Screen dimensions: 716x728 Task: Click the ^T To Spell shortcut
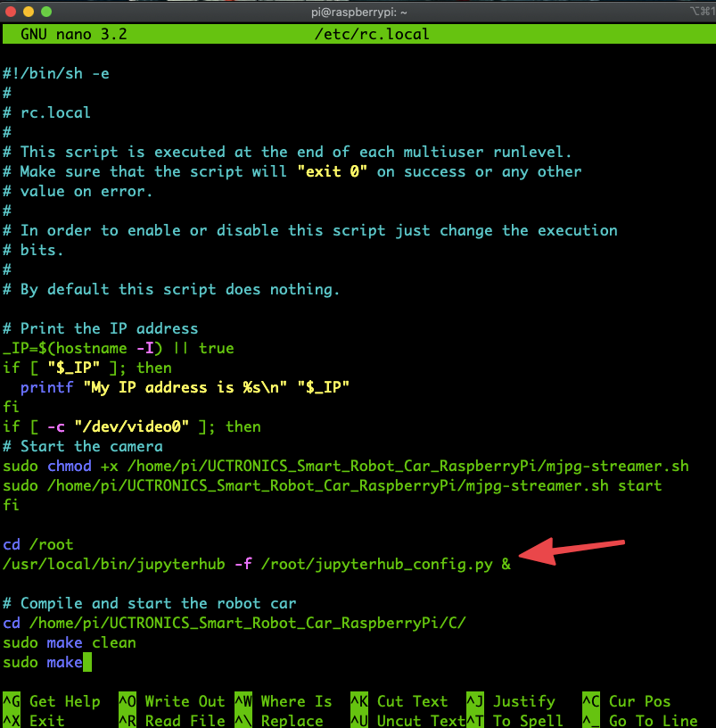pyautogui.click(x=515, y=721)
